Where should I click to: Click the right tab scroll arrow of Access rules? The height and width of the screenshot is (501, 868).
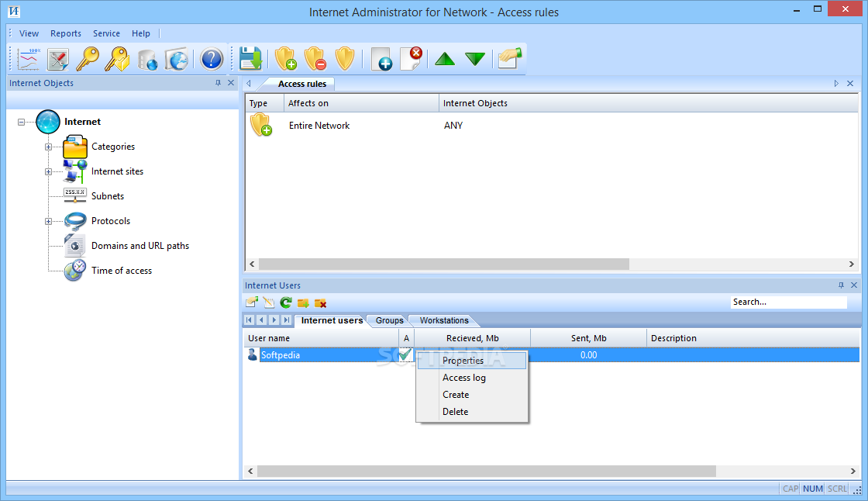pos(836,84)
